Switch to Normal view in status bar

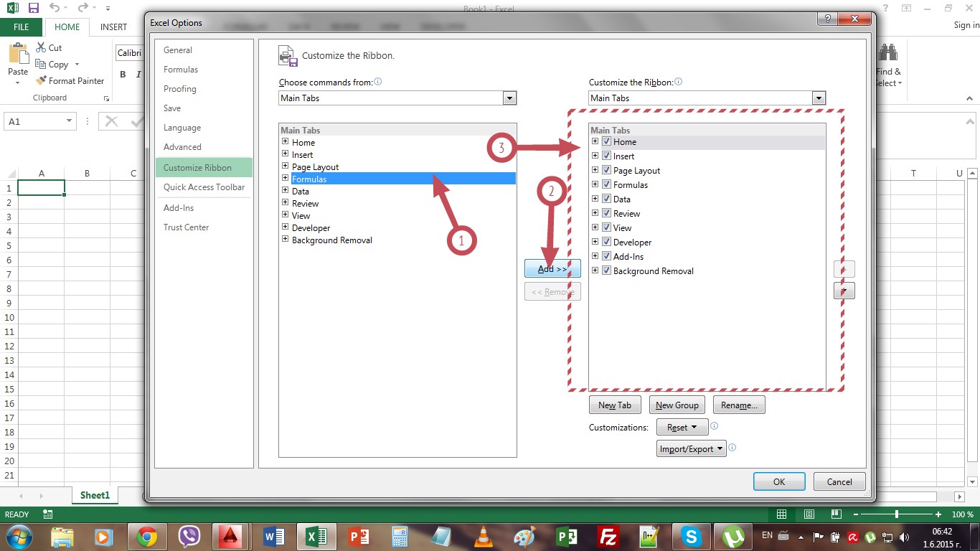pyautogui.click(x=782, y=514)
